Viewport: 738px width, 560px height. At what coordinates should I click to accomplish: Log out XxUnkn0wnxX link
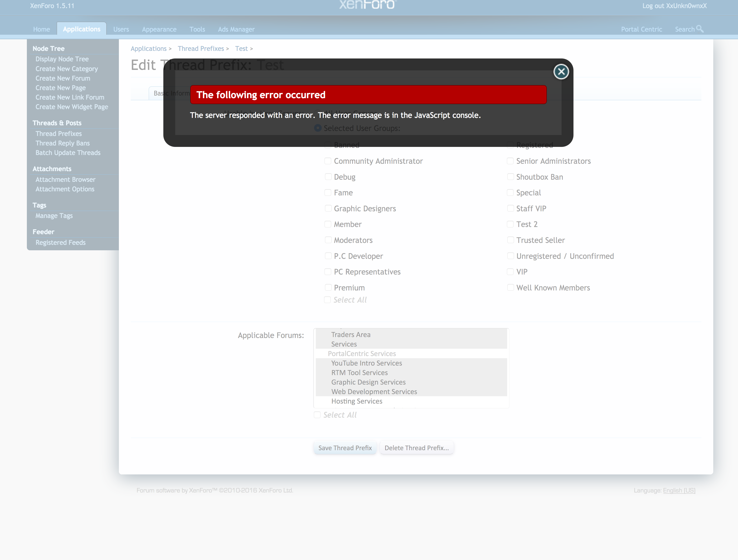[x=674, y=6]
